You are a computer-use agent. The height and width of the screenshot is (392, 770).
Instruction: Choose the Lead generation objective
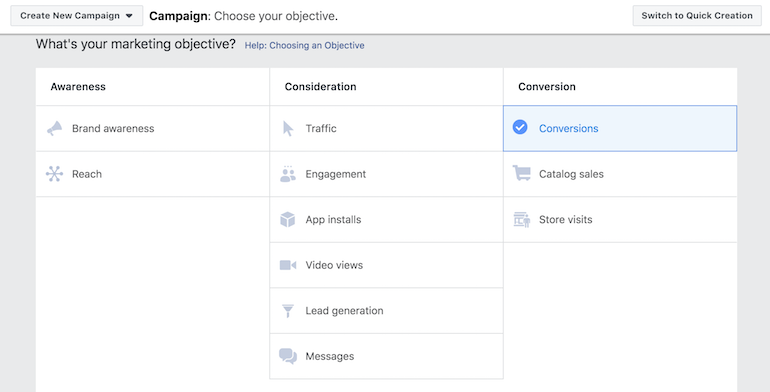point(386,310)
